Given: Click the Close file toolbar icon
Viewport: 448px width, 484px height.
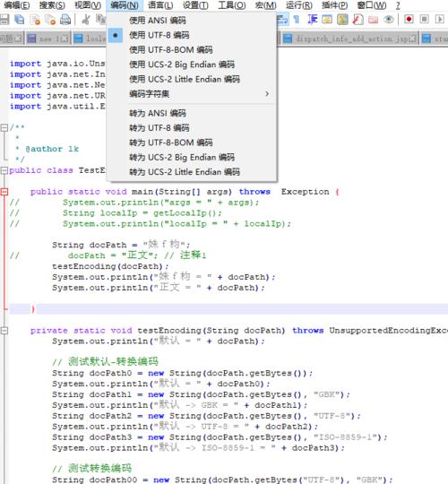Looking at the screenshot, I should (x=35, y=20).
